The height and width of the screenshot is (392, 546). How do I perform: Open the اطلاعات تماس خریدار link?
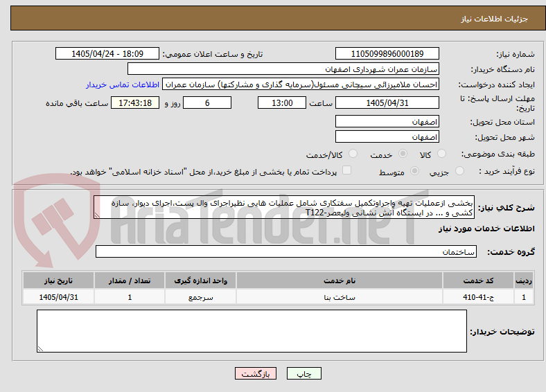pyautogui.click(x=123, y=84)
